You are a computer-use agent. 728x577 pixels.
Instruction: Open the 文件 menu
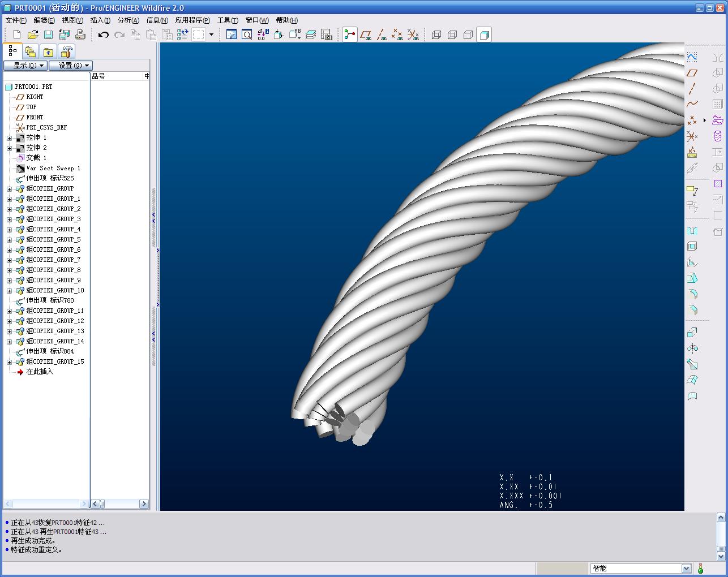[x=16, y=20]
